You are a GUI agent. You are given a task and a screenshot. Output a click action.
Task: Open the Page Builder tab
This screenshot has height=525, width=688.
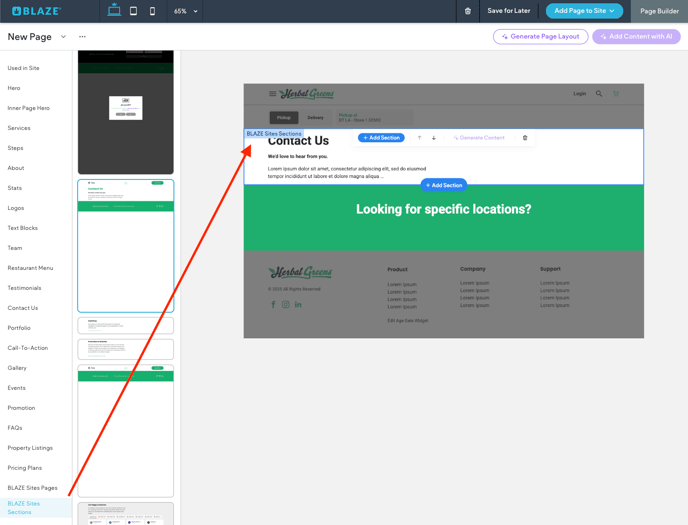(x=659, y=11)
